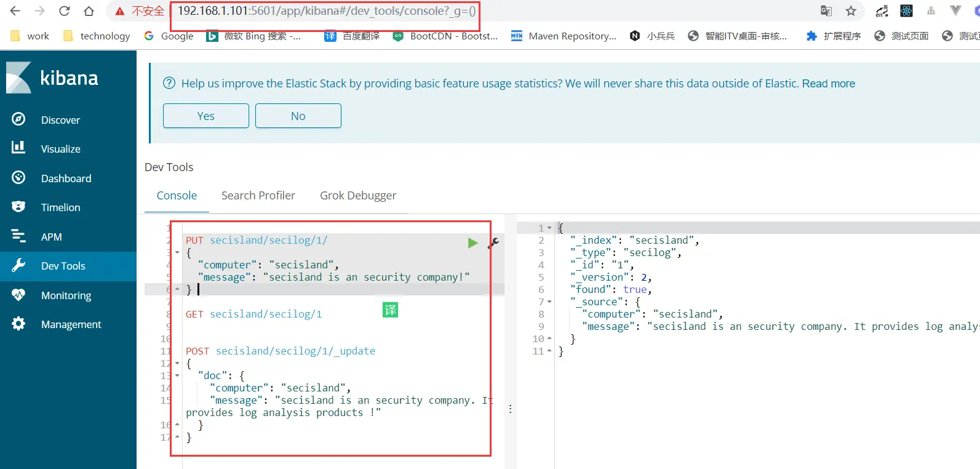Click the "found": true response line

tap(611, 289)
